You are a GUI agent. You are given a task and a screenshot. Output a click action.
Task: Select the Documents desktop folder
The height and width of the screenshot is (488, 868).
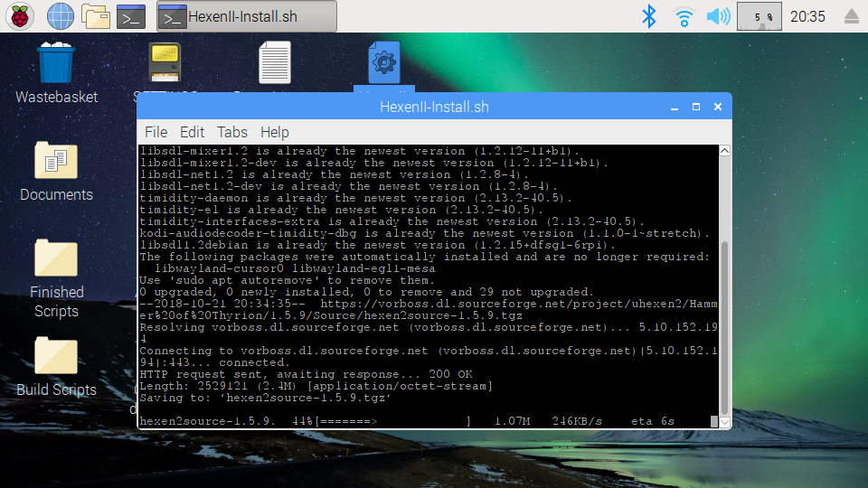tap(56, 171)
